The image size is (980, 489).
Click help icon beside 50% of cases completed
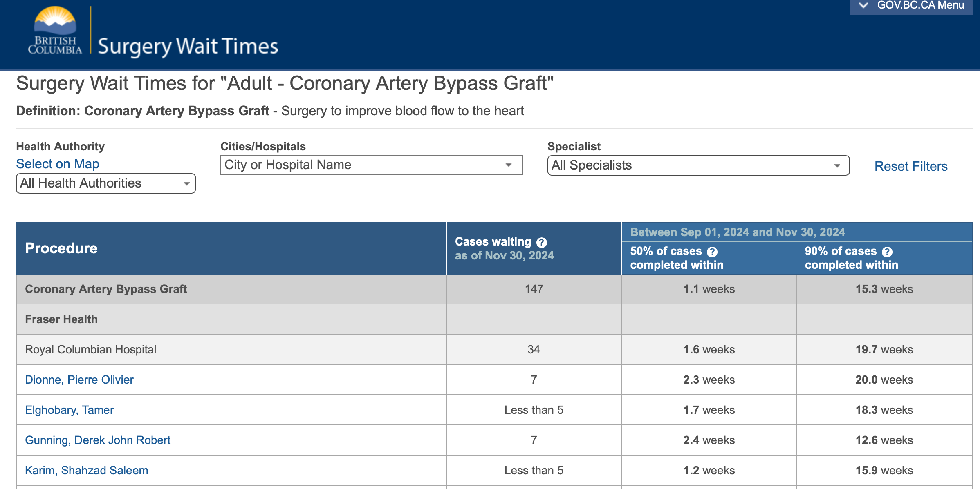click(712, 252)
